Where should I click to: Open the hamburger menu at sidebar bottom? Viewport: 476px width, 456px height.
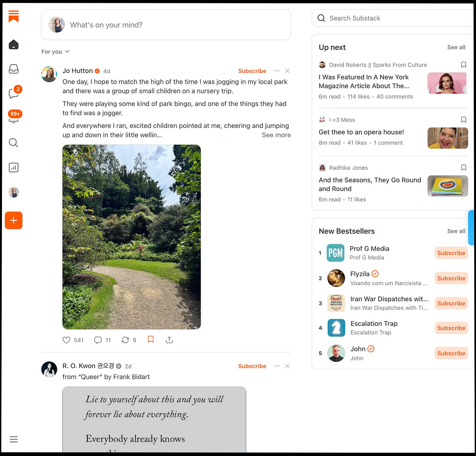click(x=13, y=439)
